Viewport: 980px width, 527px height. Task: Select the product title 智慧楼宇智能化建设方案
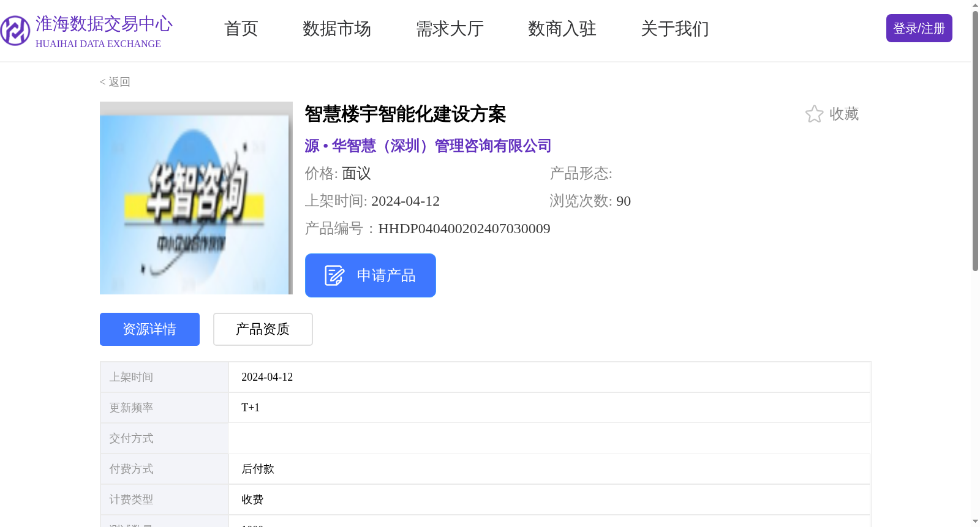tap(405, 114)
